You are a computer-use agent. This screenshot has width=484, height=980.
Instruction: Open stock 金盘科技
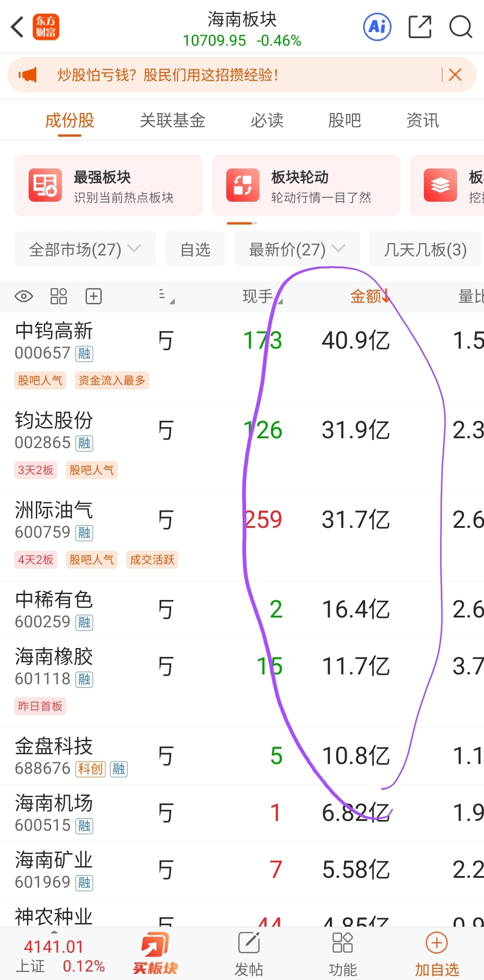[x=54, y=747]
